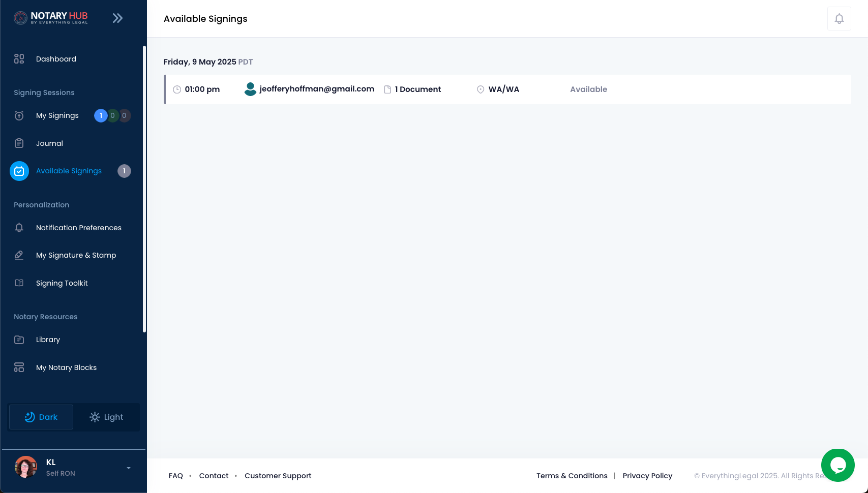868x493 pixels.
Task: Click the FAQ footer link
Action: click(x=175, y=476)
